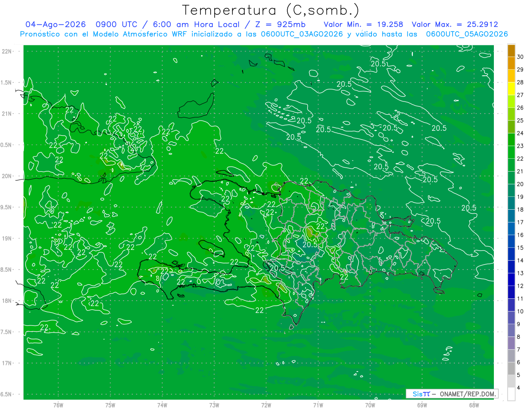Viewport: 532px width, 411px height.
Task: Click the legend swatch between 25 and 26
Action: point(511,114)
